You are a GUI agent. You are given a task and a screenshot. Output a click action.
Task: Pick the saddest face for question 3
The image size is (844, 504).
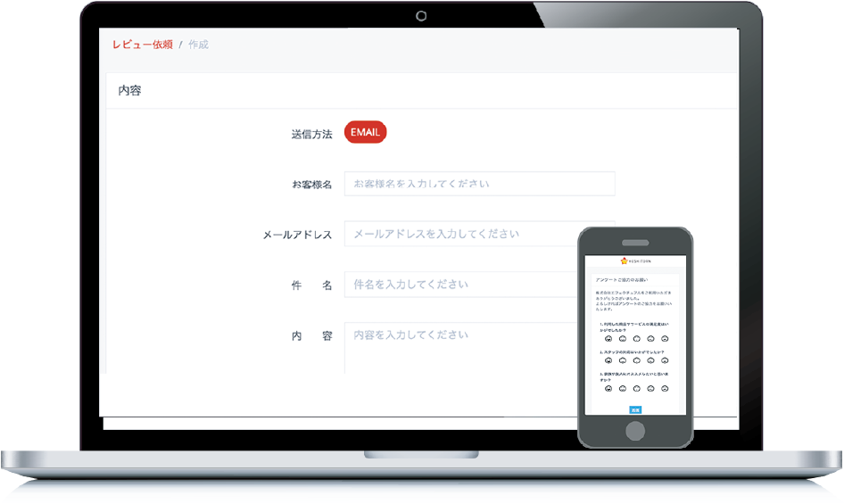point(665,388)
